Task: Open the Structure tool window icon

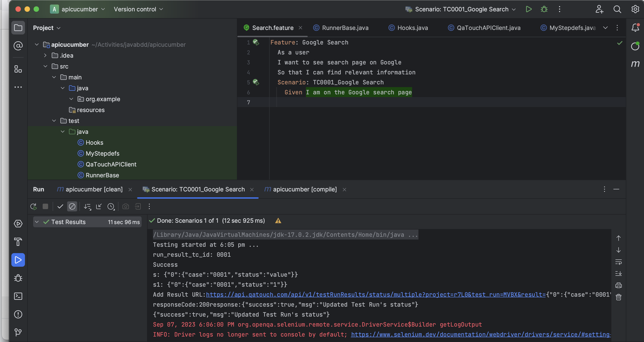Action: click(x=18, y=69)
